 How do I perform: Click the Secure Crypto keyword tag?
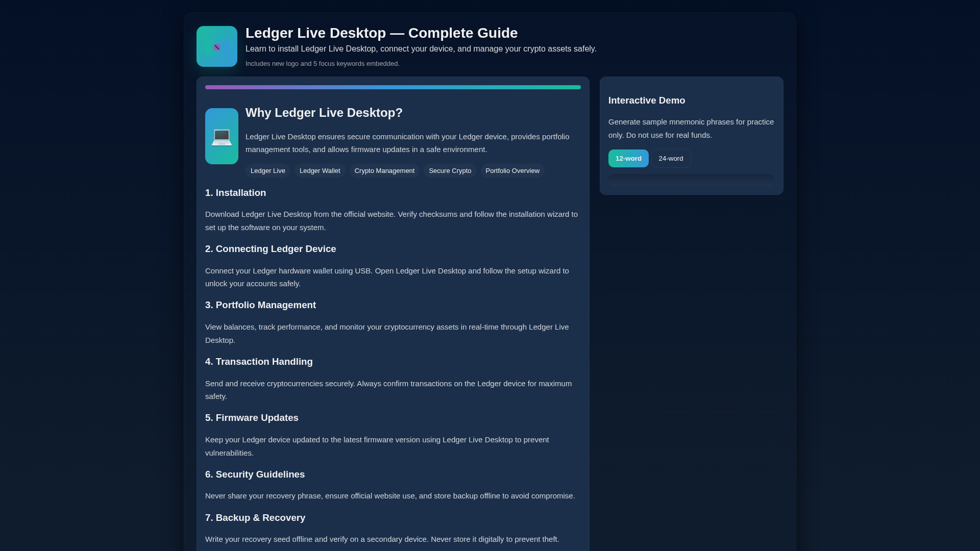pos(450,171)
